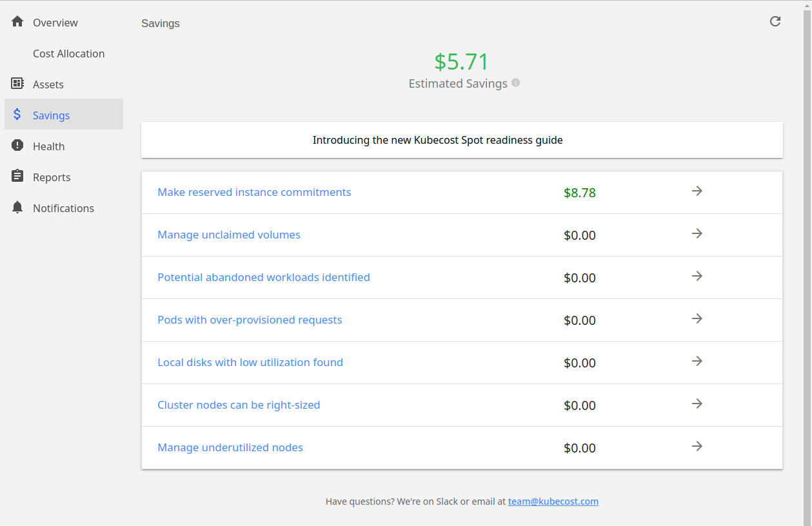Image resolution: width=812 pixels, height=526 pixels.
Task: Open Make reserved instance commitments
Action: [x=254, y=192]
